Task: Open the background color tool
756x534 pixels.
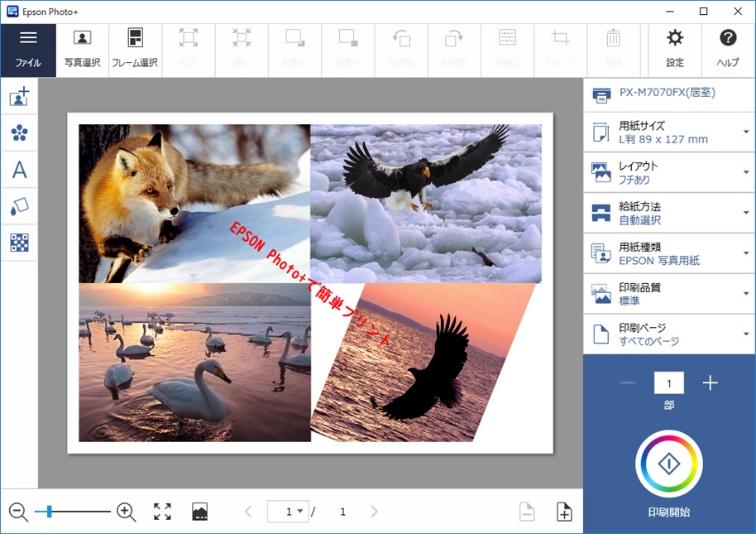Action: [x=18, y=206]
